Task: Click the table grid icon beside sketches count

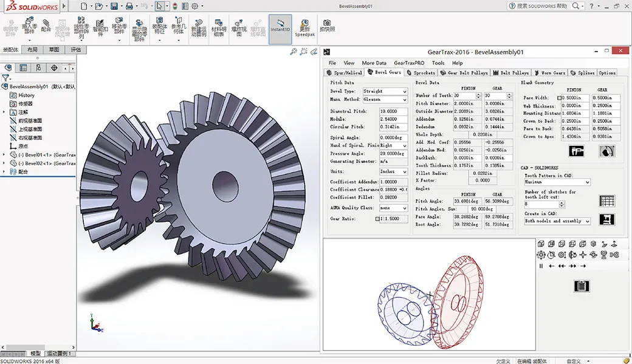Action: coord(606,200)
